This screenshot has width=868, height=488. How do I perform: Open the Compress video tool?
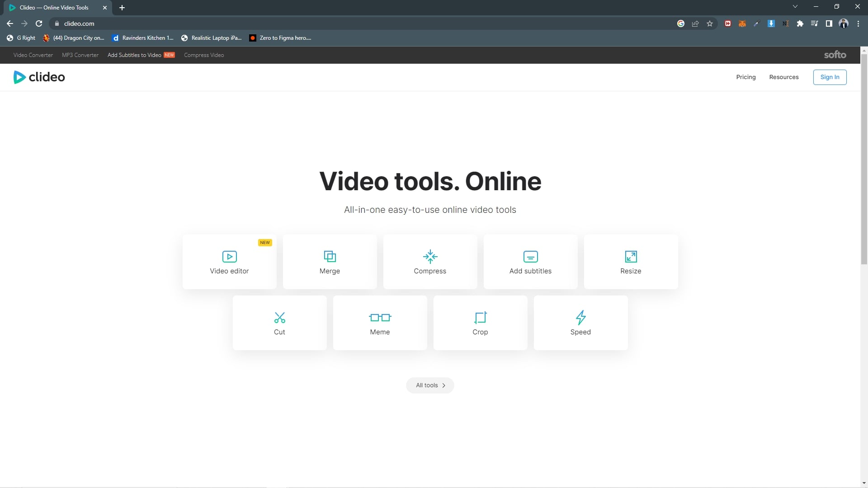(430, 262)
